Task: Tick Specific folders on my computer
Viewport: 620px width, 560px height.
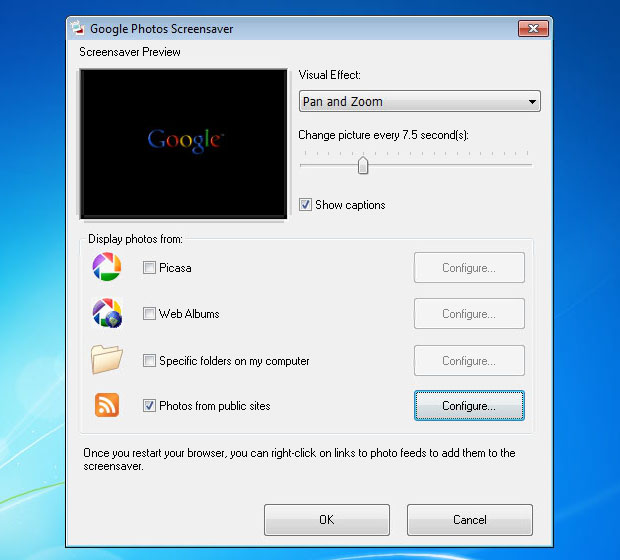Action: [x=149, y=361]
